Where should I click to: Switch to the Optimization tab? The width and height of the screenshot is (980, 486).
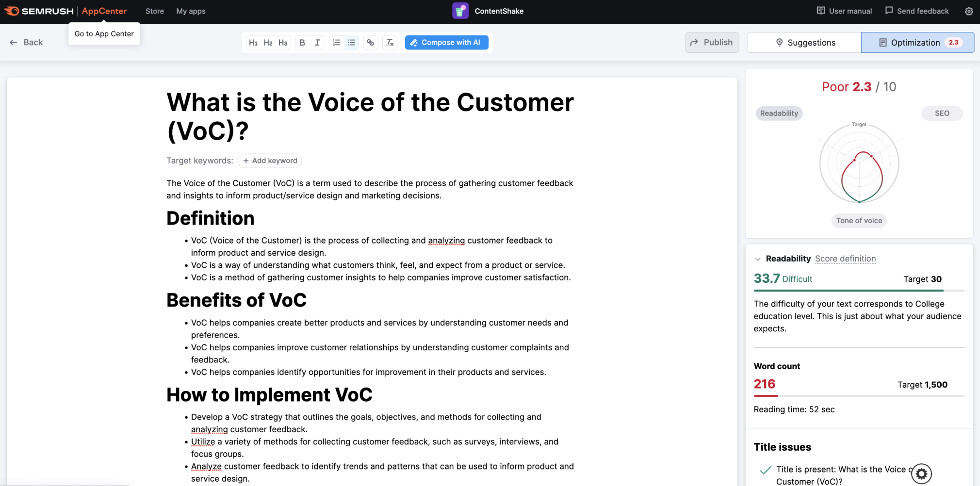tap(918, 43)
